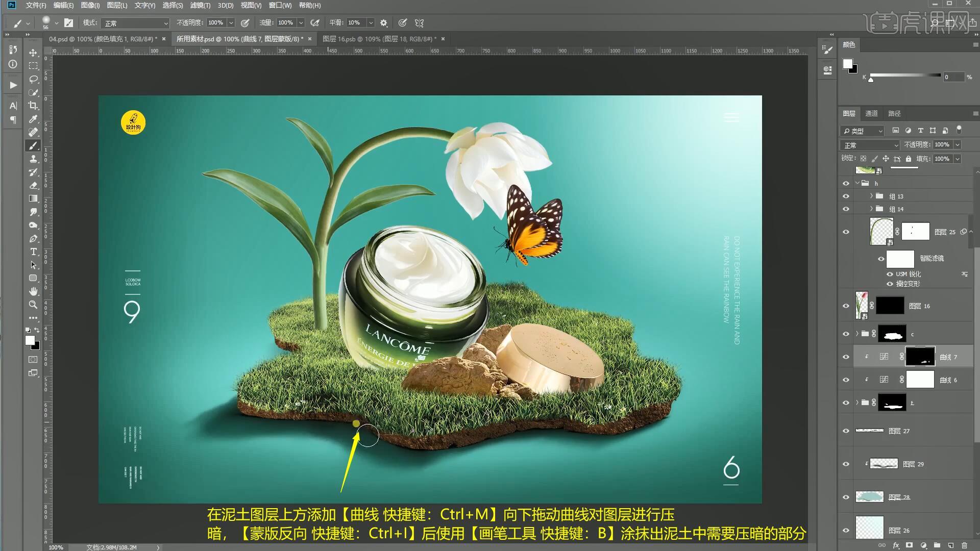
Task: Select the Crop tool
Action: click(33, 106)
